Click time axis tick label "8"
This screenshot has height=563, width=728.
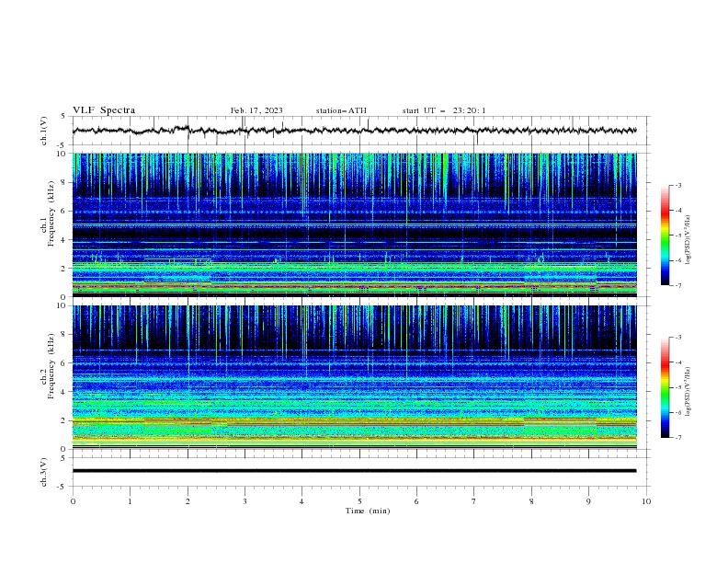tap(531, 501)
